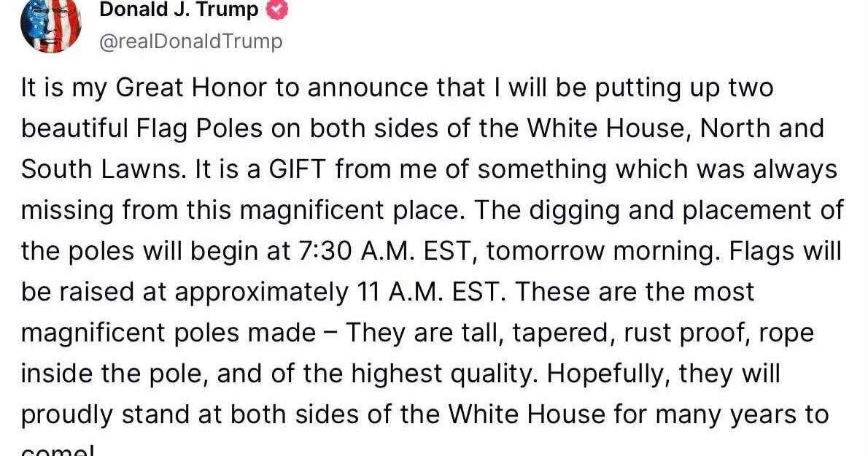
Task: Click the "7:30 A.M. EST" time text
Action: (x=387, y=251)
